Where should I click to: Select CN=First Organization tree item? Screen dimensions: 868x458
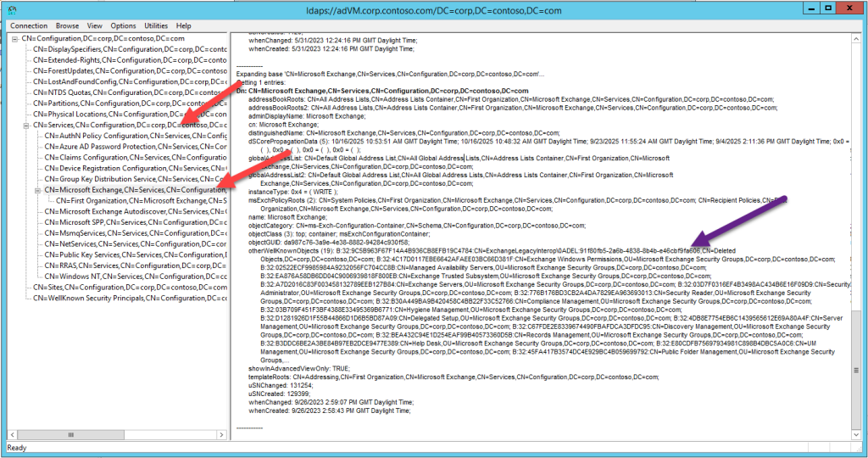[144, 200]
